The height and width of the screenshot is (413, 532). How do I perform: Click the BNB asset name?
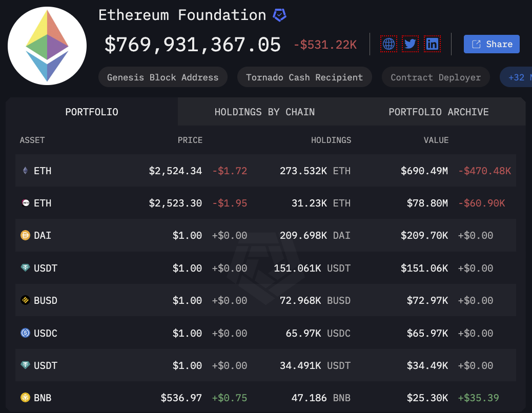pyautogui.click(x=43, y=398)
